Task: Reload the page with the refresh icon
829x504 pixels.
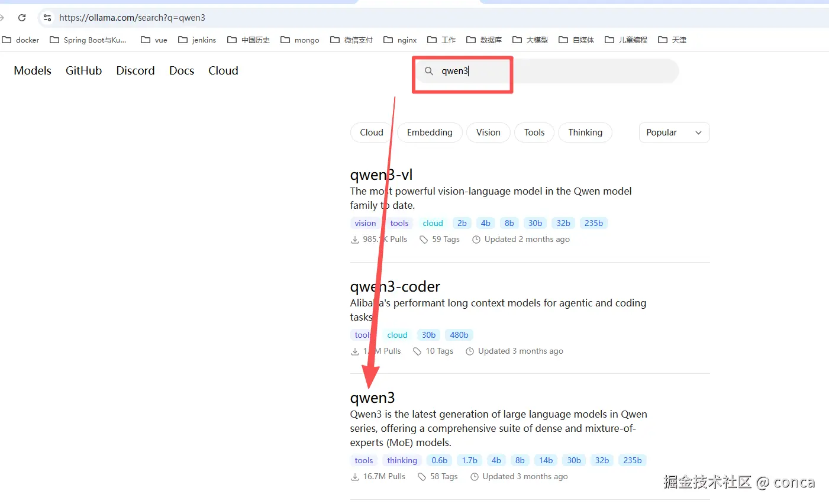Action: [22, 18]
